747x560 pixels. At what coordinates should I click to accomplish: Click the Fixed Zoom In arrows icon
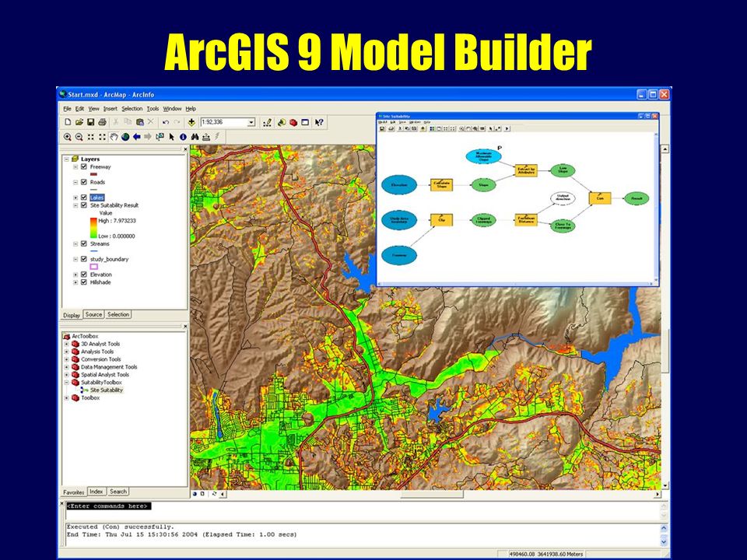90,137
